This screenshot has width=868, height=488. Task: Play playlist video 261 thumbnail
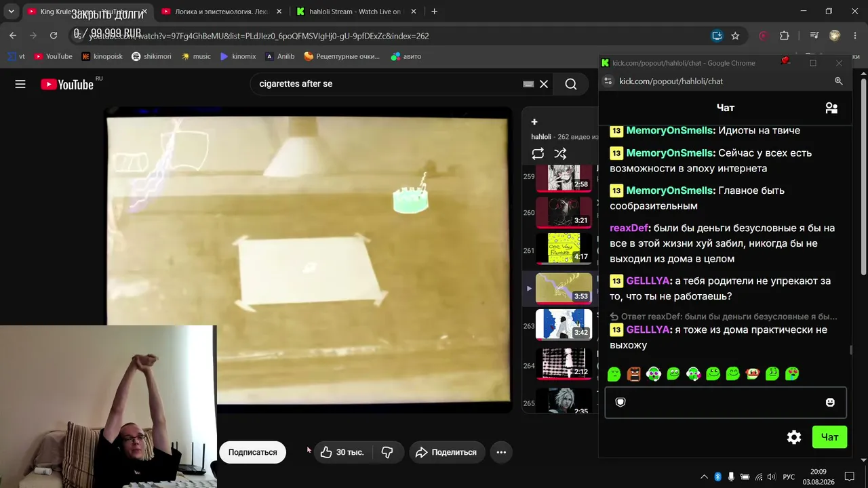point(564,249)
